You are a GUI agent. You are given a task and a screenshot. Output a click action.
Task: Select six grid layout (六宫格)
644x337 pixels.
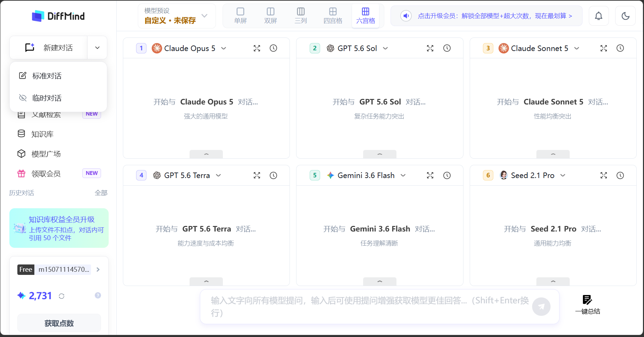pos(366,16)
